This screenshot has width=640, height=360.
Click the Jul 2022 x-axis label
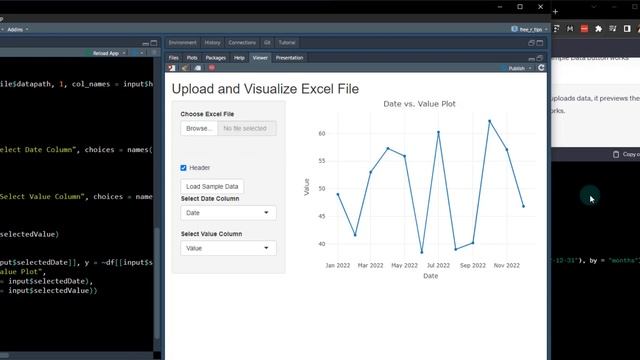[x=438, y=265]
